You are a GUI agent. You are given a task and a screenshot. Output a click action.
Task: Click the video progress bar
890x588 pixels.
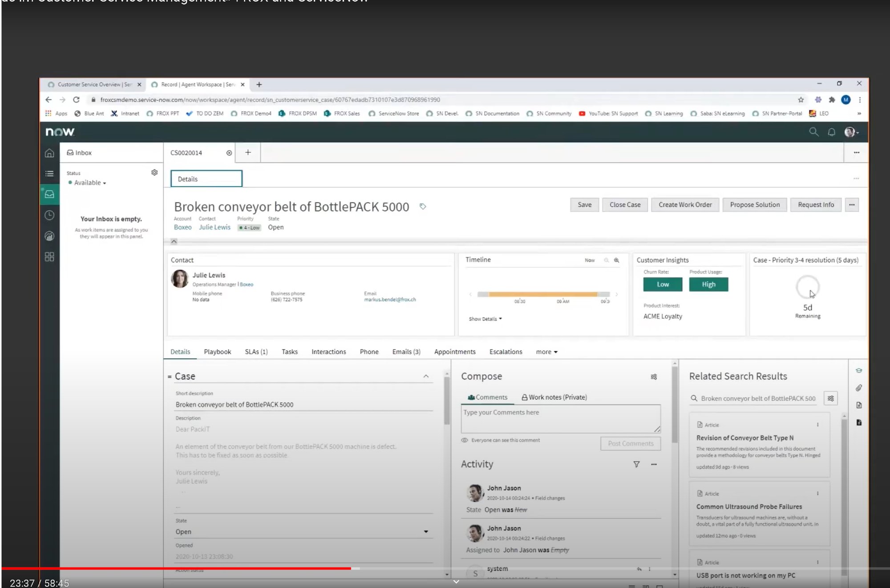[x=445, y=568]
